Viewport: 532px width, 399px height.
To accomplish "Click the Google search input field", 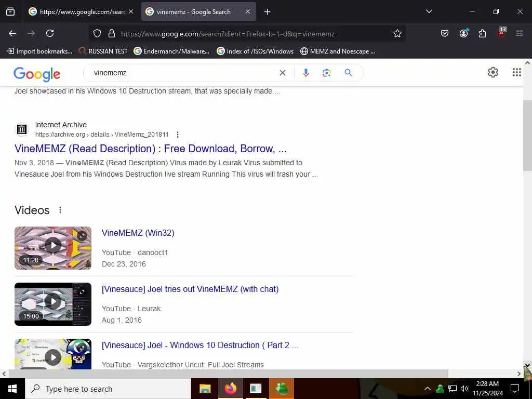I will pyautogui.click(x=183, y=73).
